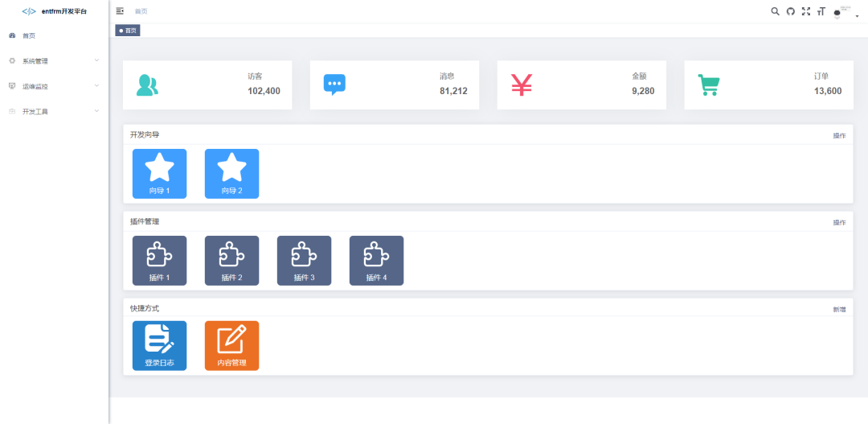Expand the 系统管理 menu chevron
Image resolution: width=868 pixels, height=424 pixels.
coord(97,60)
